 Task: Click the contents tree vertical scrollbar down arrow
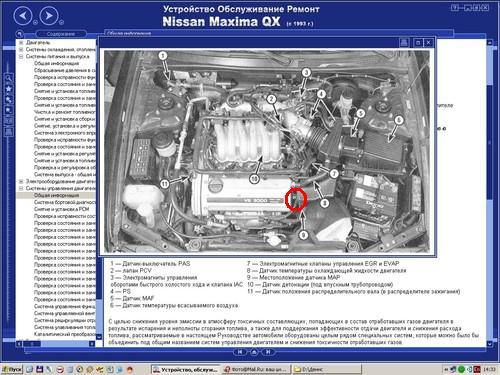click(99, 337)
